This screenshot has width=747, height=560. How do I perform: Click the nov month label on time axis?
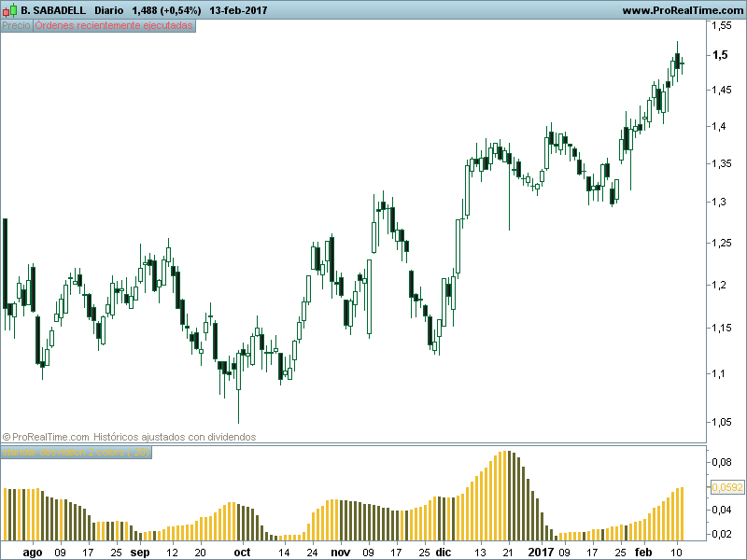pos(341,553)
